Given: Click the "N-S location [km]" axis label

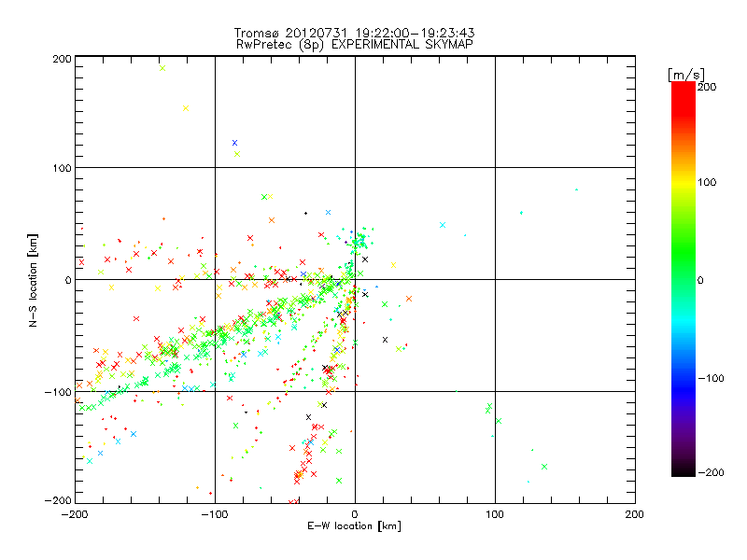Looking at the screenshot, I should click(33, 280).
